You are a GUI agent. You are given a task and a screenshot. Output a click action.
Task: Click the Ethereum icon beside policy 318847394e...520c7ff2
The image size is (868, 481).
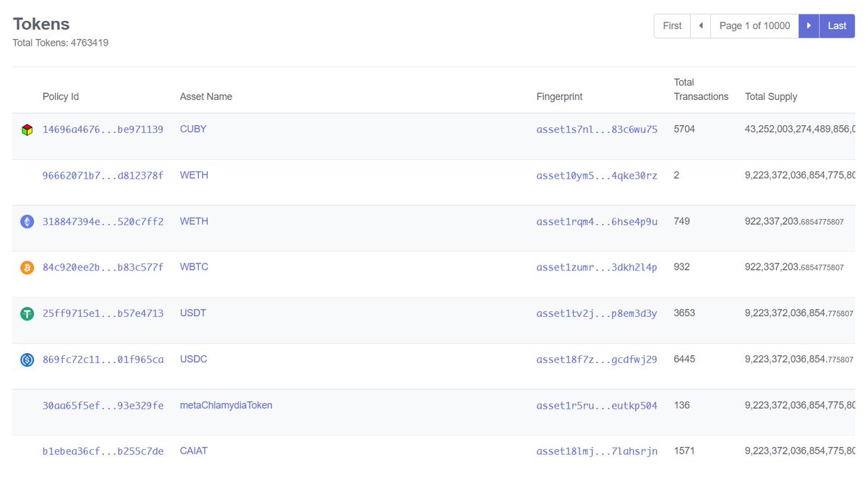(x=27, y=222)
